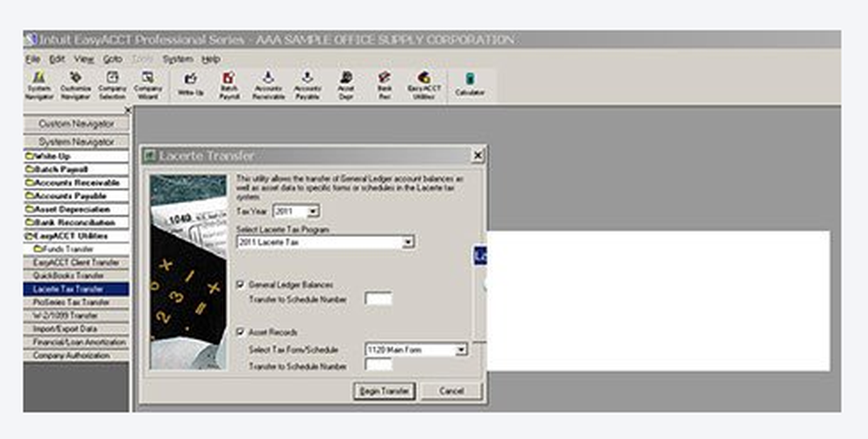Open the Asset Depr toolbar icon
Screen dimensions: 868x439
click(346, 85)
